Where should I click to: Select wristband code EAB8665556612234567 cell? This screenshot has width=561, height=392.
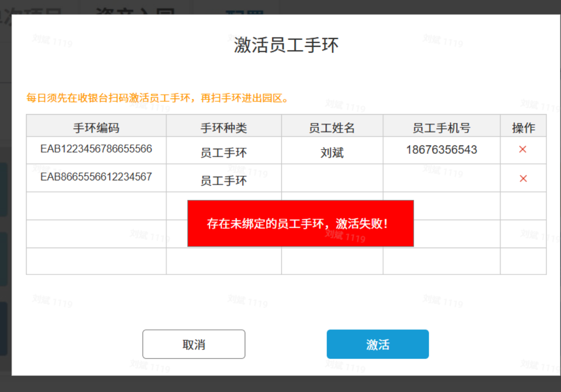coord(96,177)
